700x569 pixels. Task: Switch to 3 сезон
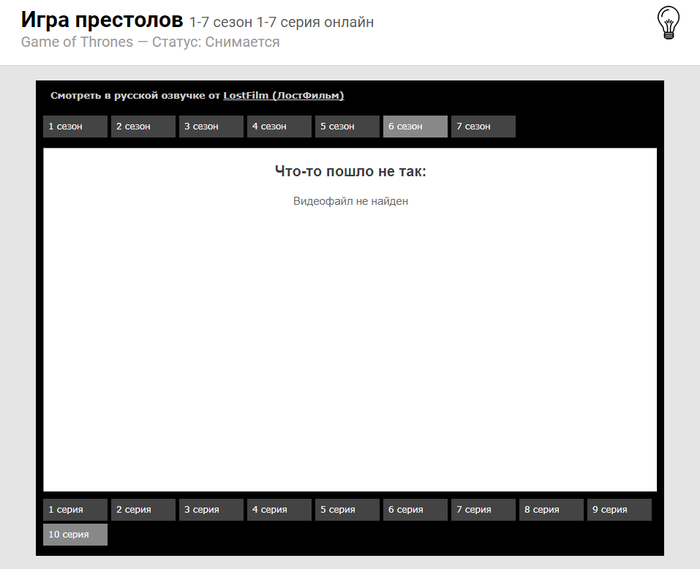211,126
